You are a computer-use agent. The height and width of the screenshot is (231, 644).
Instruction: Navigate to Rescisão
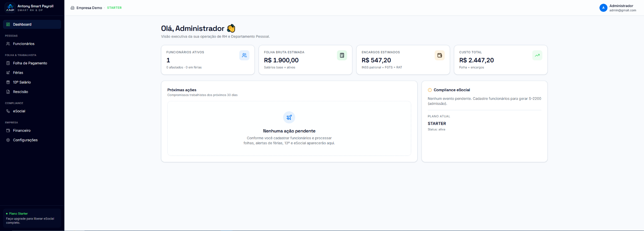(x=32, y=92)
